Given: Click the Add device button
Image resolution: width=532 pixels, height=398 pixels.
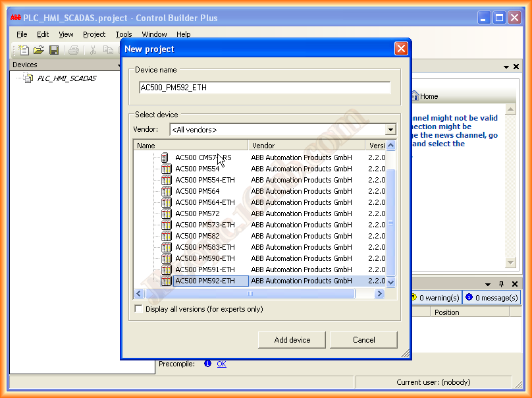Looking at the screenshot, I should [x=292, y=340].
